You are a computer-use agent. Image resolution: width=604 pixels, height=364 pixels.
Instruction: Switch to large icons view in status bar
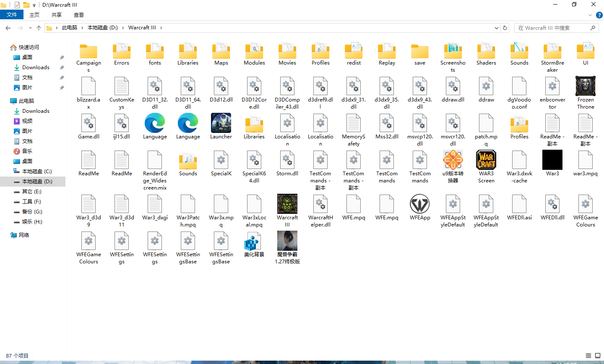pyautogui.click(x=597, y=356)
